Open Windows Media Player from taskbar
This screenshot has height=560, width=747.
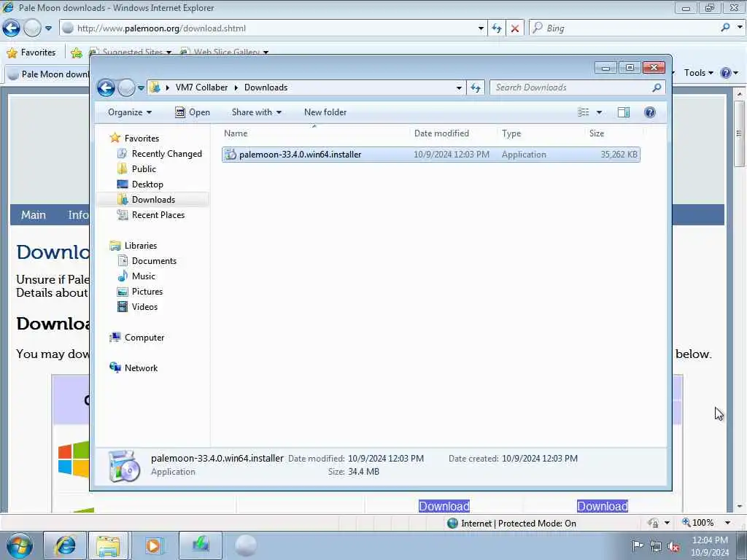153,545
